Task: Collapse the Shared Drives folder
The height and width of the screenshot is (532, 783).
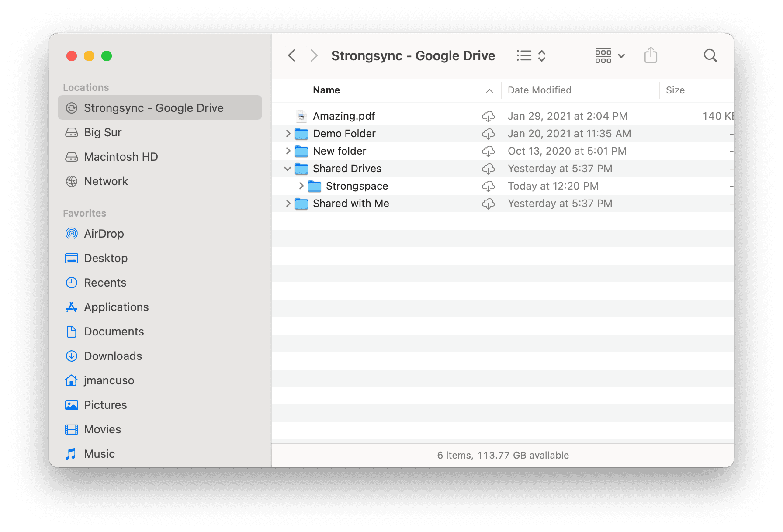Action: [x=288, y=169]
